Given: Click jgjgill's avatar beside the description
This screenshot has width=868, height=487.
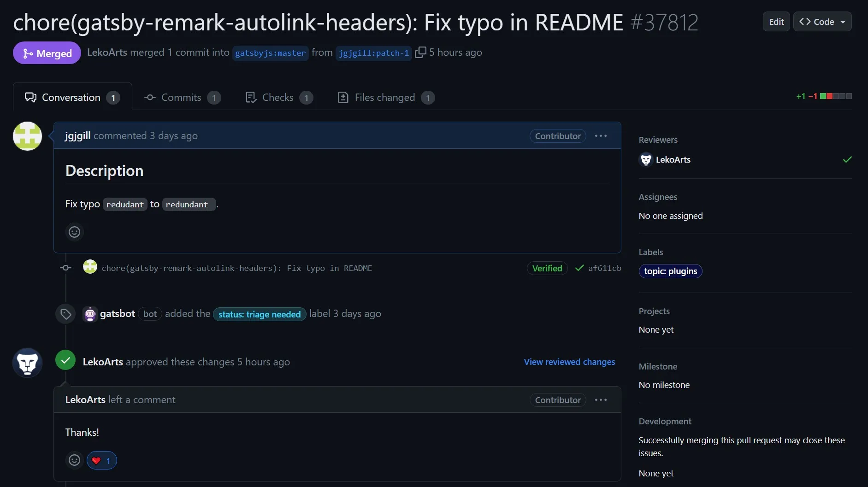Looking at the screenshot, I should (x=27, y=136).
